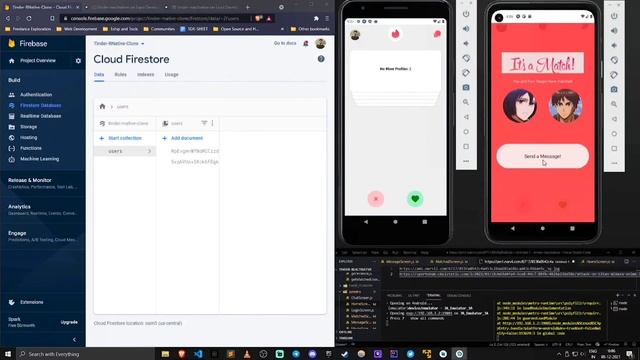This screenshot has width=640, height=360.
Task: Open Realtime Database in sidebar
Action: [x=40, y=116]
